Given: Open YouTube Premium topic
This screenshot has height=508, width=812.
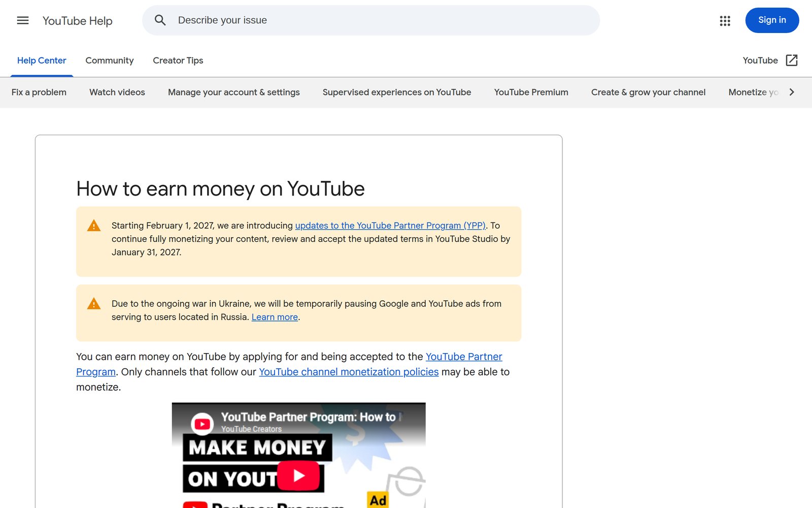Looking at the screenshot, I should coord(531,92).
